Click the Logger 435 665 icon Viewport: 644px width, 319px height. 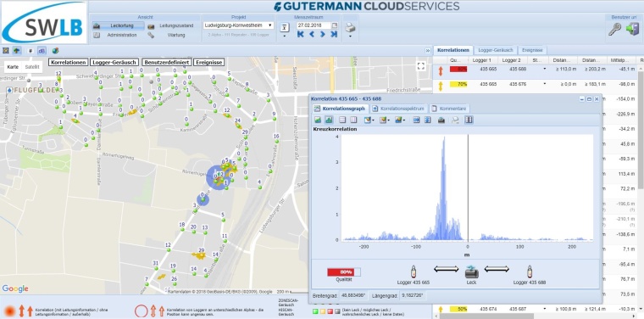pos(414,271)
